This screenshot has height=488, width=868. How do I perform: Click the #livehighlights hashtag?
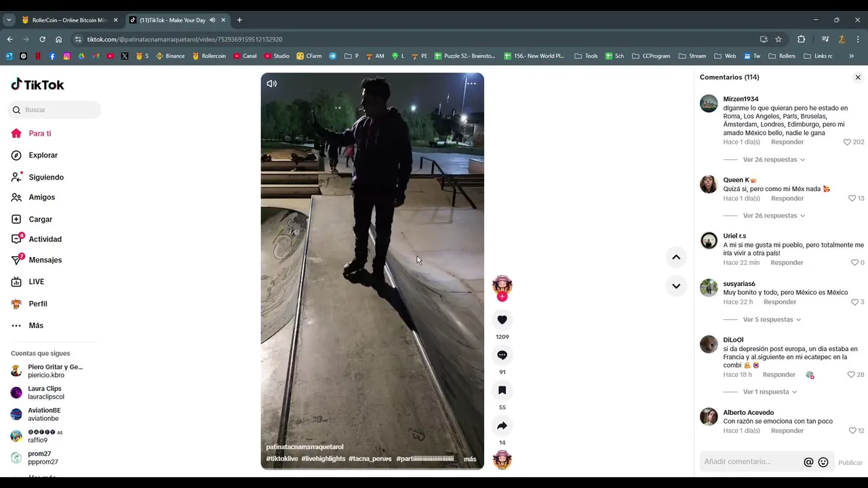(323, 459)
